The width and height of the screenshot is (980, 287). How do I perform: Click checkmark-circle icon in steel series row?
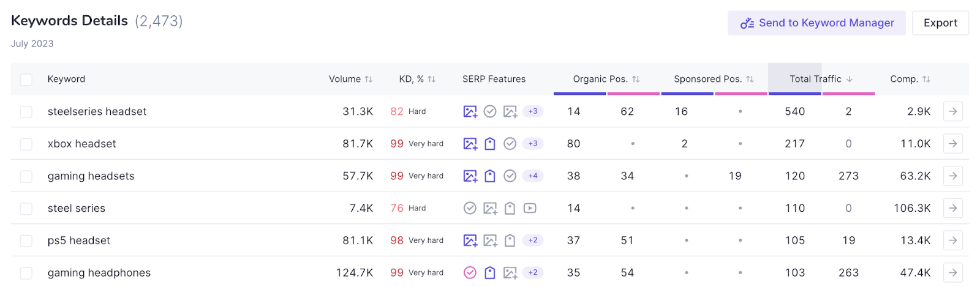(470, 208)
